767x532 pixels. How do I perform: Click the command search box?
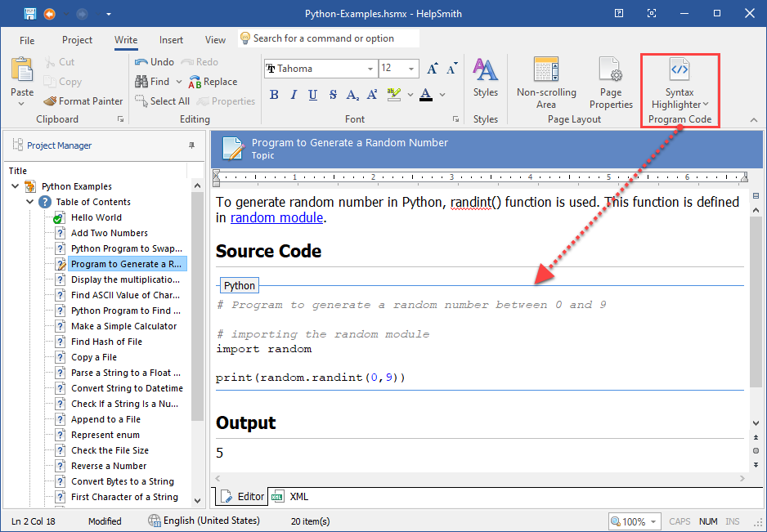[329, 38]
